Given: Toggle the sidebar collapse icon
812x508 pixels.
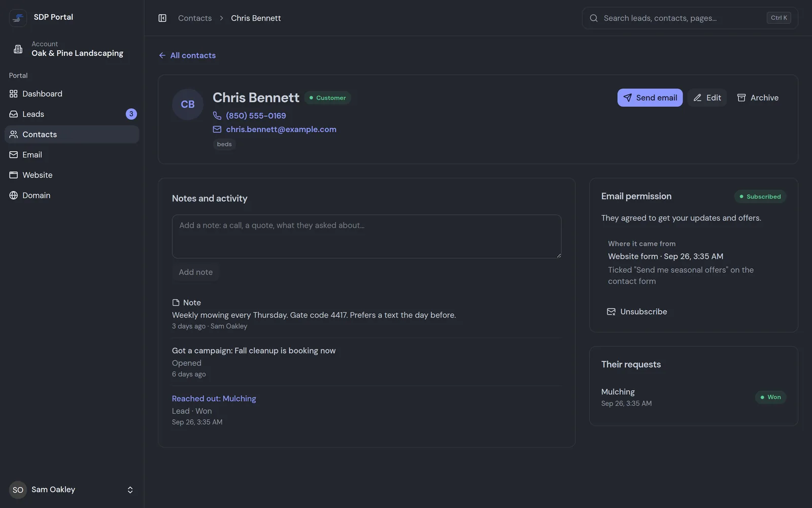Looking at the screenshot, I should pos(162,18).
